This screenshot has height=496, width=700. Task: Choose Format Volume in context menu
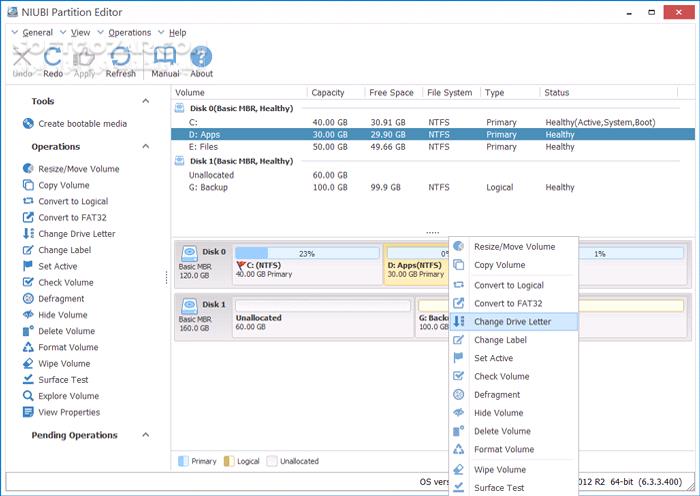(514, 449)
